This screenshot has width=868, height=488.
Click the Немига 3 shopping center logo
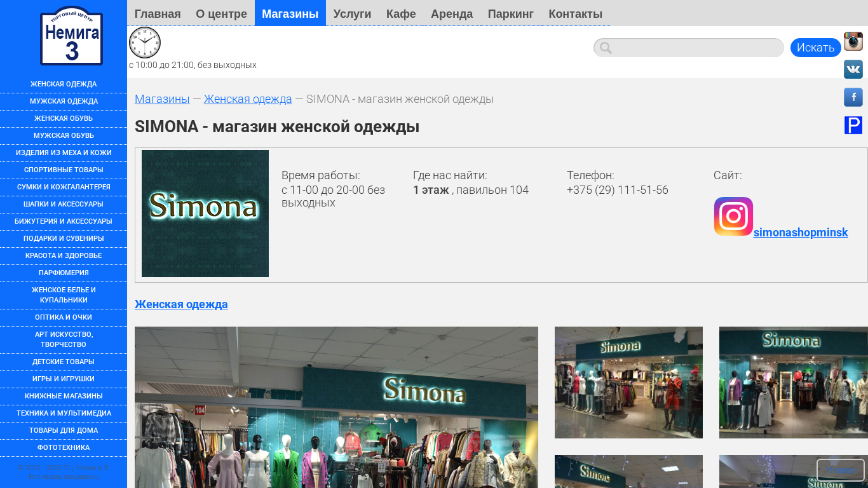click(x=71, y=36)
